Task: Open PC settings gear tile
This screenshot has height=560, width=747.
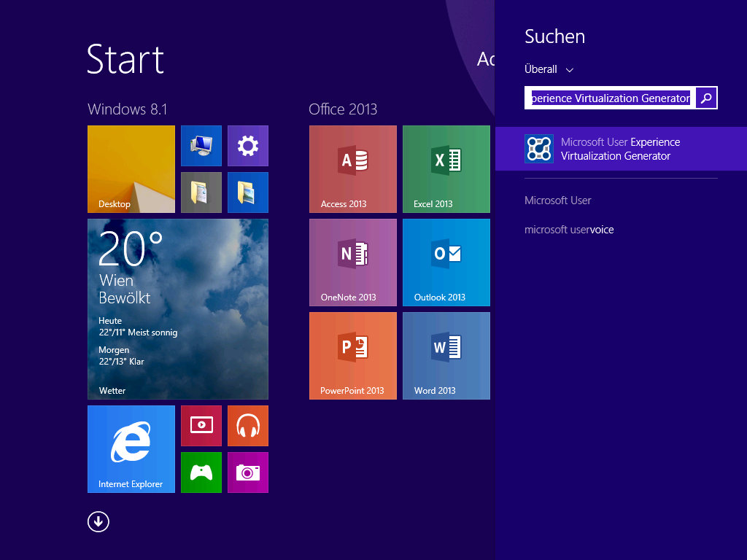Action: [248, 146]
